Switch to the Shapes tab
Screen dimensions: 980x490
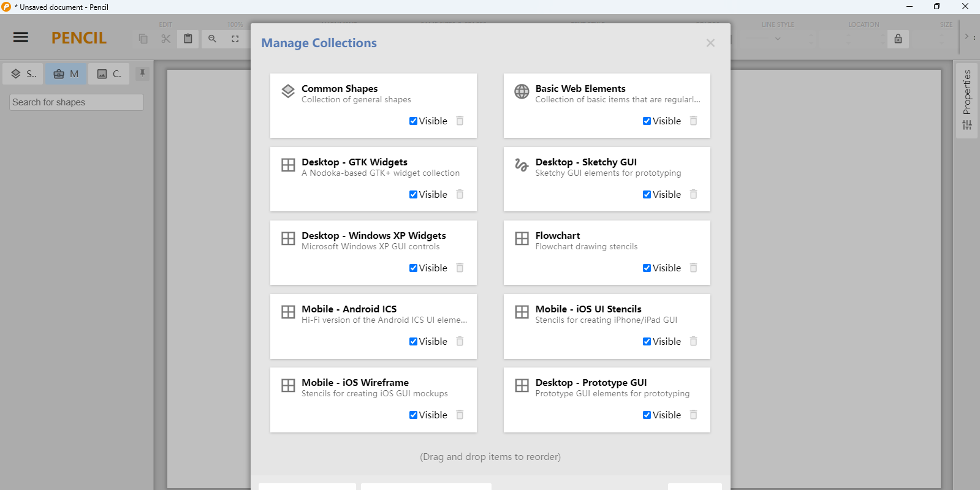point(23,73)
